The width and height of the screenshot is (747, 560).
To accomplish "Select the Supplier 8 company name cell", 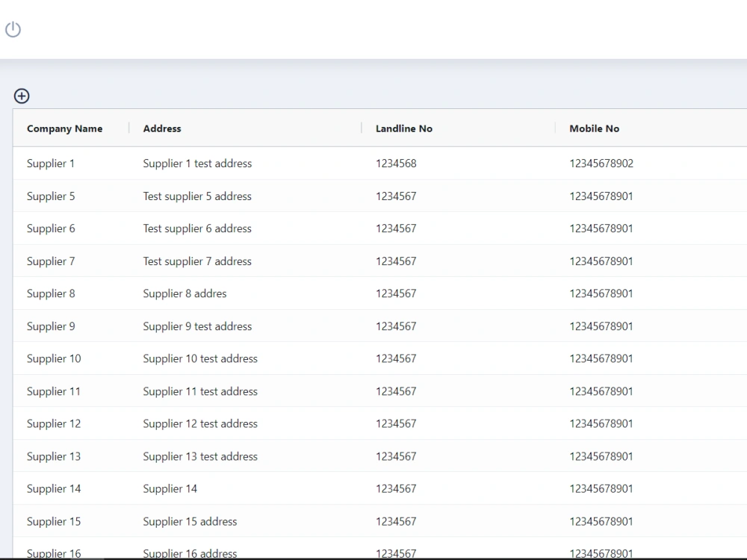I will pyautogui.click(x=51, y=293).
